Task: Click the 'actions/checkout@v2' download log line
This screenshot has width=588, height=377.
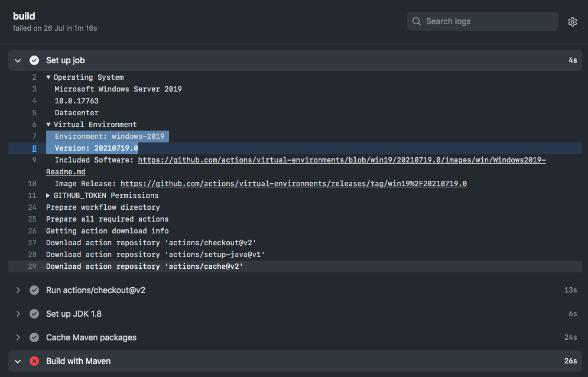Action: click(151, 243)
